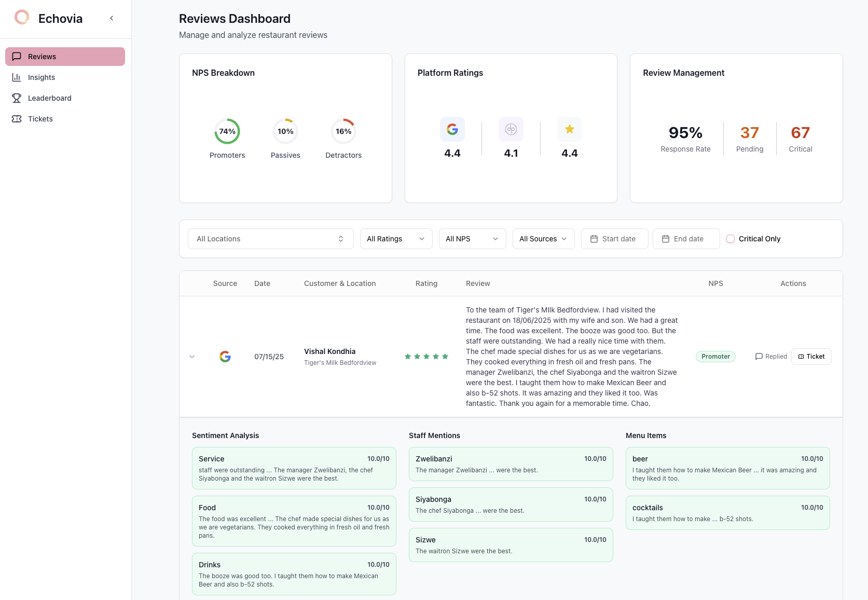Click the Review column header
This screenshot has height=600, width=868.
pos(478,283)
